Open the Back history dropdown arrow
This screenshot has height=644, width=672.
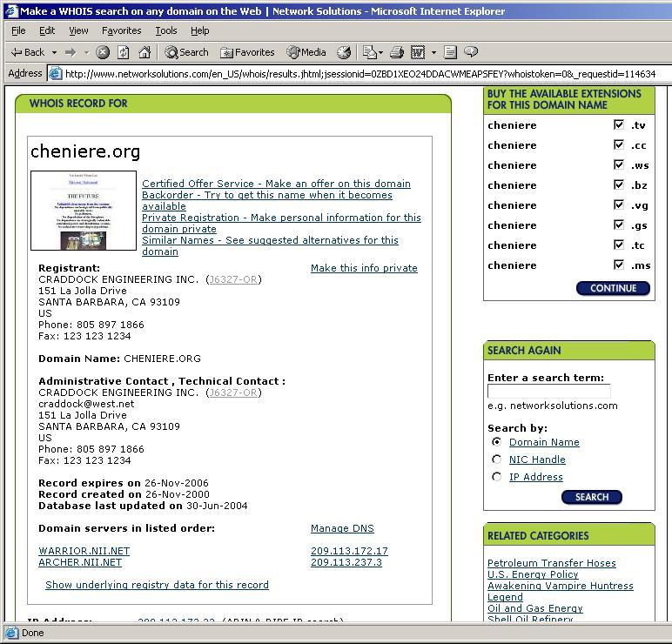pos(55,53)
